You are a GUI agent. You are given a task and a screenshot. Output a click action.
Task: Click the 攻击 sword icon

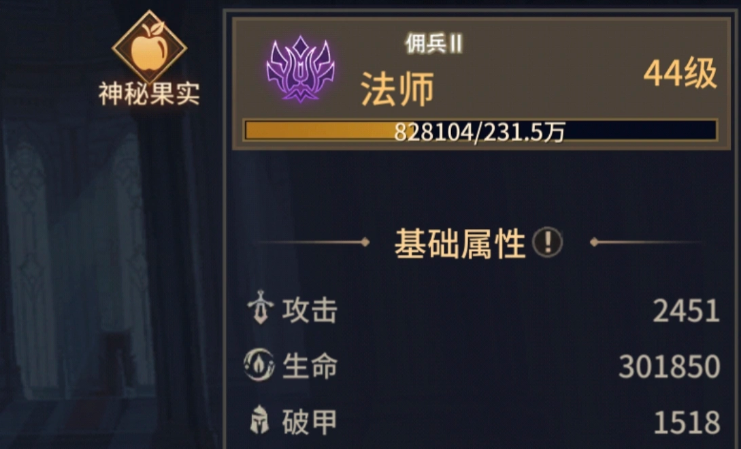point(260,308)
